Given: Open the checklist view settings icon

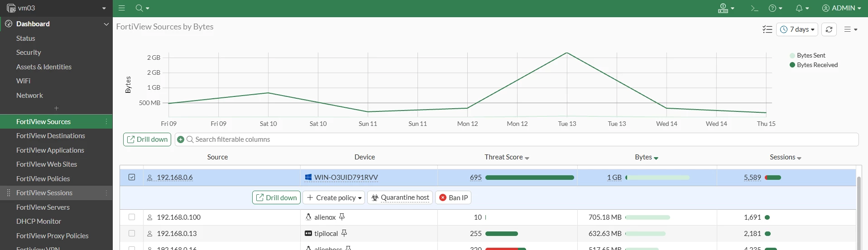Looking at the screenshot, I should click(767, 29).
